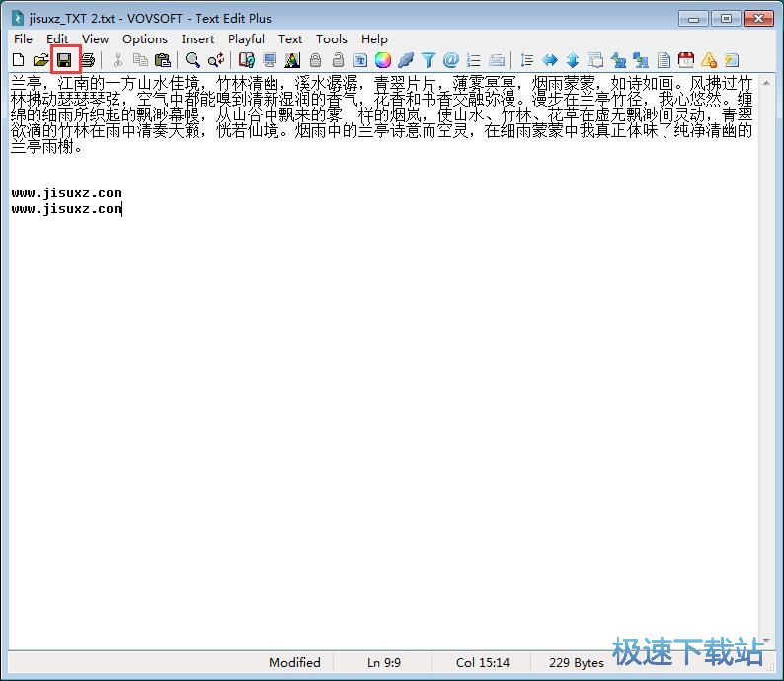Click the numbered list icon
This screenshot has width=784, height=681.
click(474, 60)
